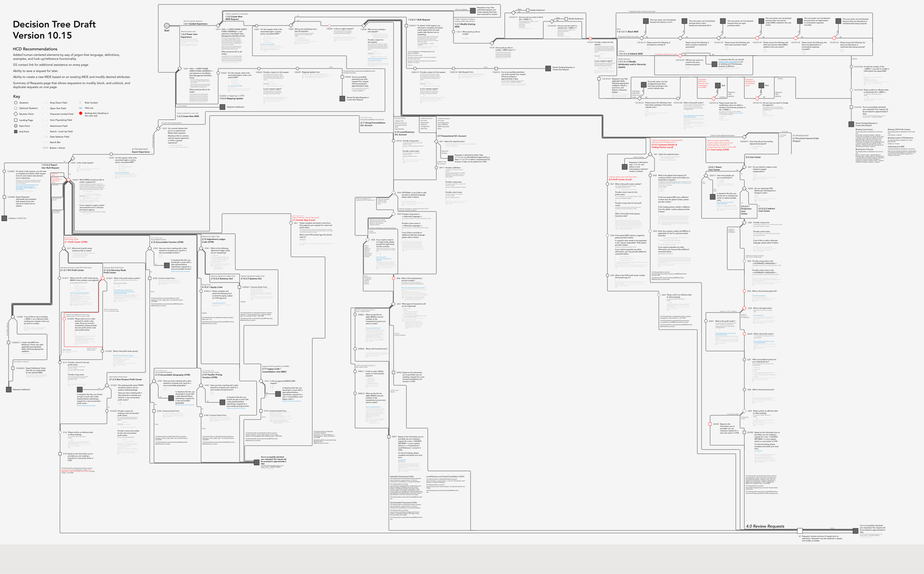This screenshot has height=574, width=924.
Task: Click the Requestor Dashboard end point square near 1.2.2.2
Action: click(x=222, y=107)
